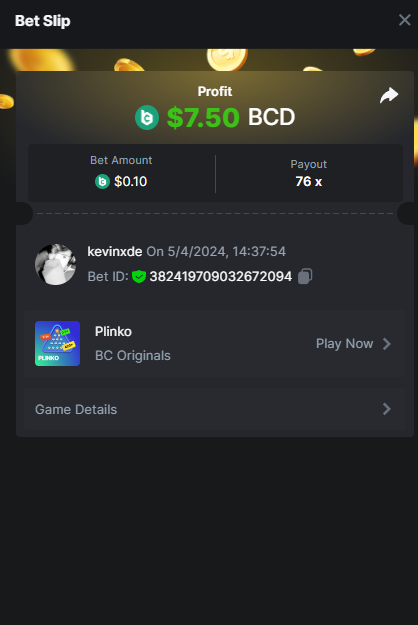Click the BC Originals label
Image resolution: width=418 pixels, height=625 pixels.
[x=133, y=356]
